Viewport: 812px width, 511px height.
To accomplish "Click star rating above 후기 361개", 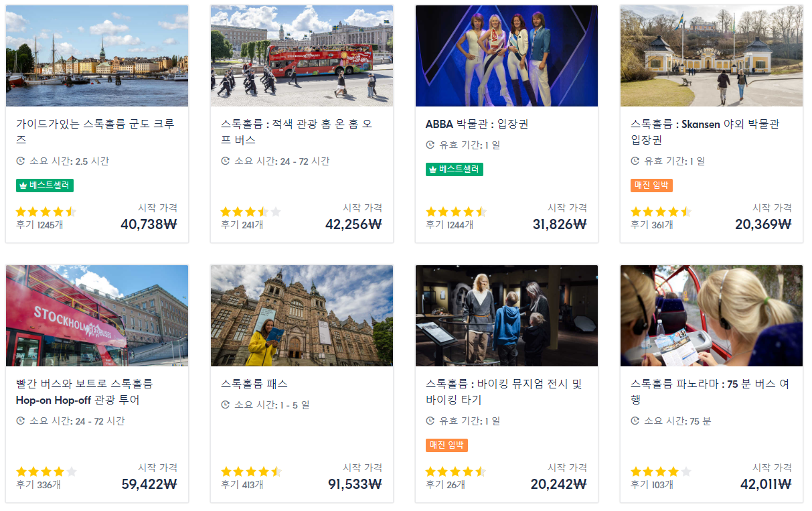I will [661, 212].
